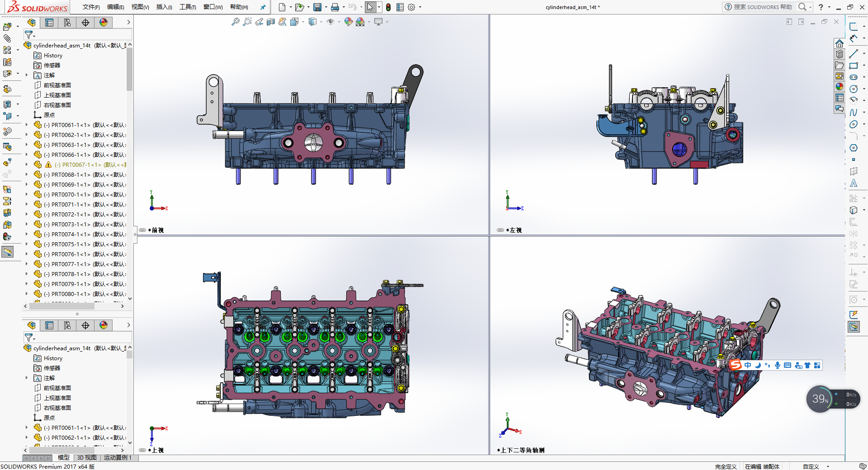Screen dimensions: 868x470
Task: Open the Dynamic Annotation Views icon
Action: click(x=283, y=22)
